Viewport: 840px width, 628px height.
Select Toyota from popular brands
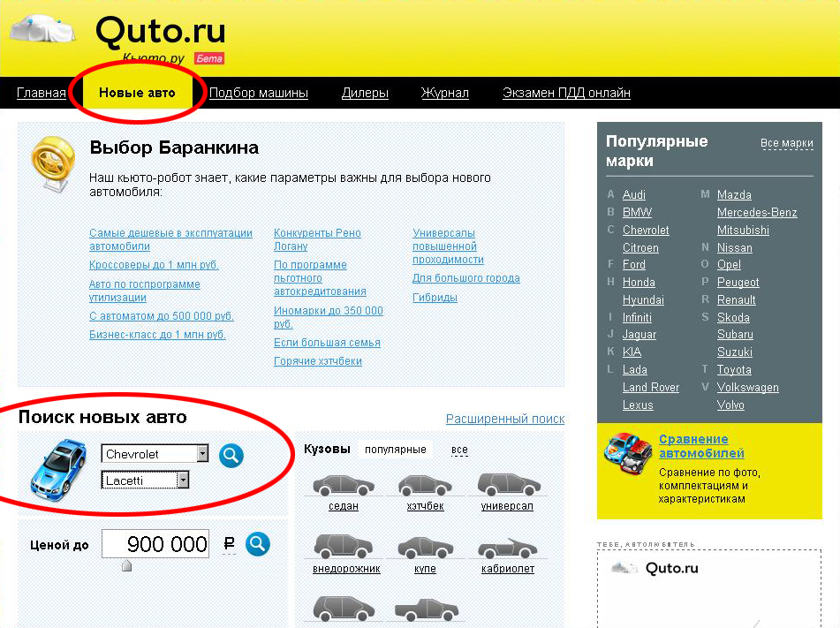point(734,369)
